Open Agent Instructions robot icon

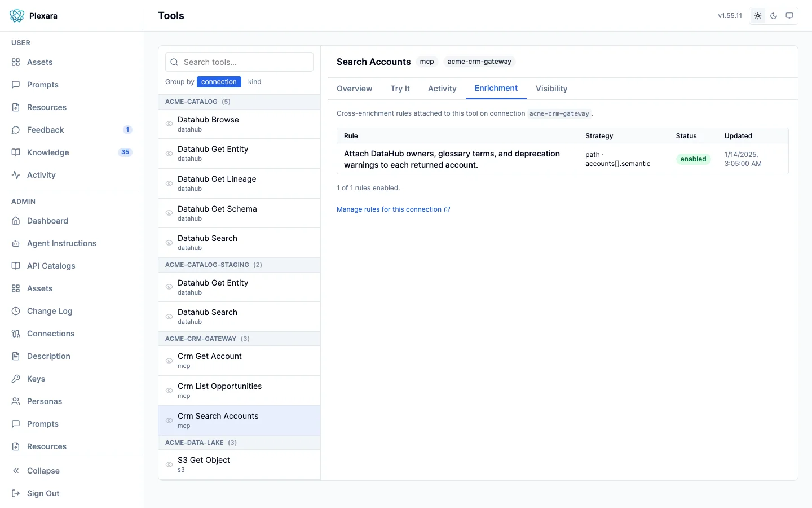16,243
